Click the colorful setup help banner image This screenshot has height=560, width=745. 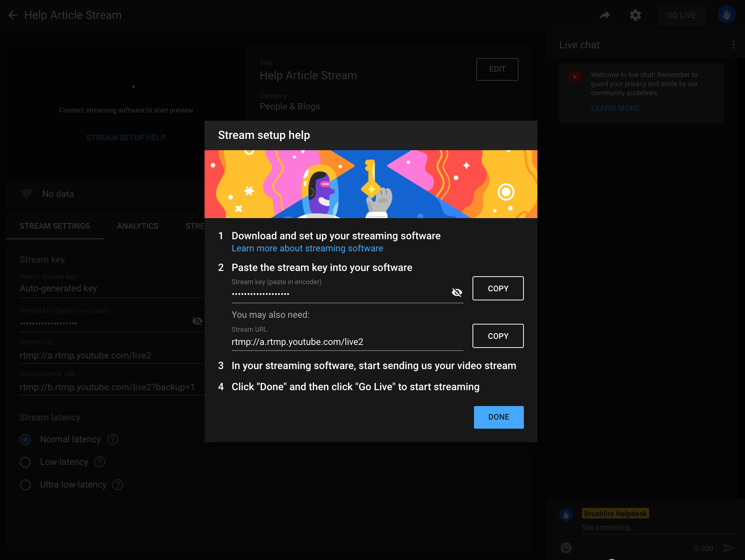click(371, 184)
